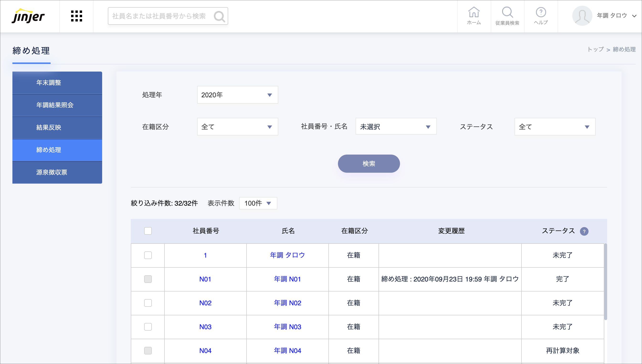Screen dimensions: 642x364
Task: Open the apps grid menu icon
Action: 76,16
